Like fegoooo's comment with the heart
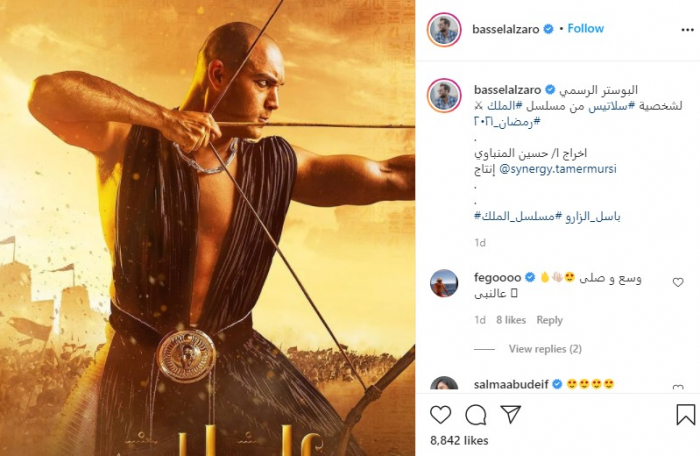 point(678,282)
